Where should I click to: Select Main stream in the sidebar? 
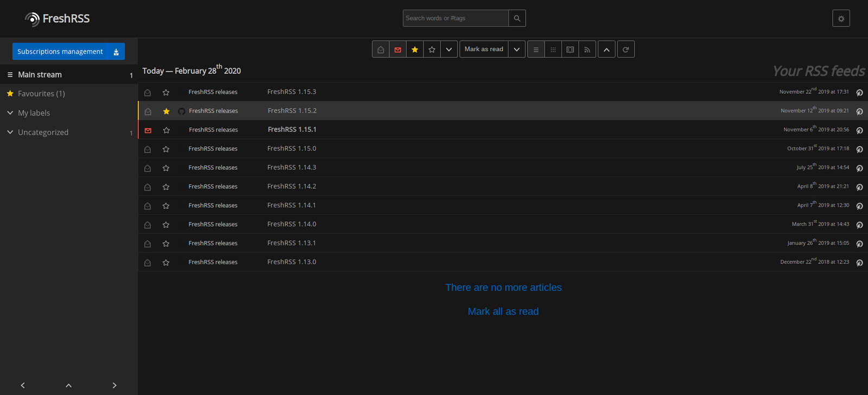click(40, 75)
